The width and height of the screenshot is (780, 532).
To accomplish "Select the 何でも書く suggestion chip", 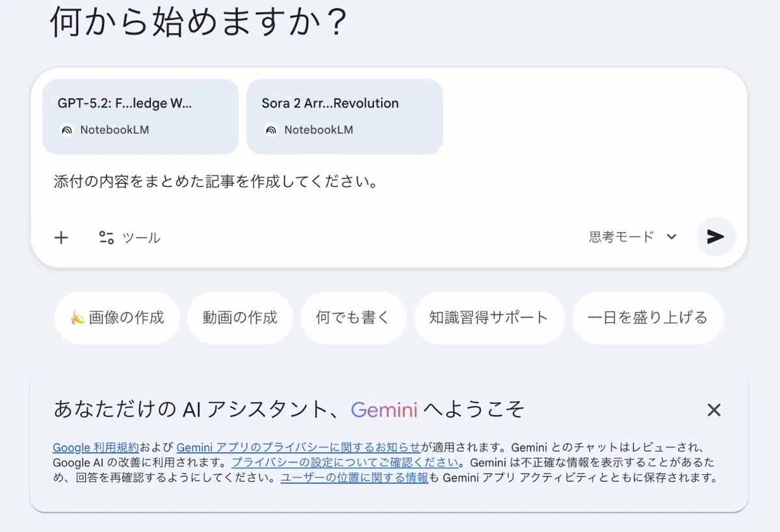I will pos(353,318).
